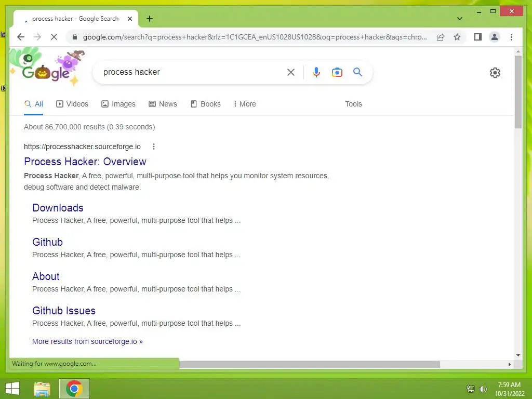Image resolution: width=532 pixels, height=399 pixels.
Task: Open Chrome's three-dot menu
Action: [511, 37]
